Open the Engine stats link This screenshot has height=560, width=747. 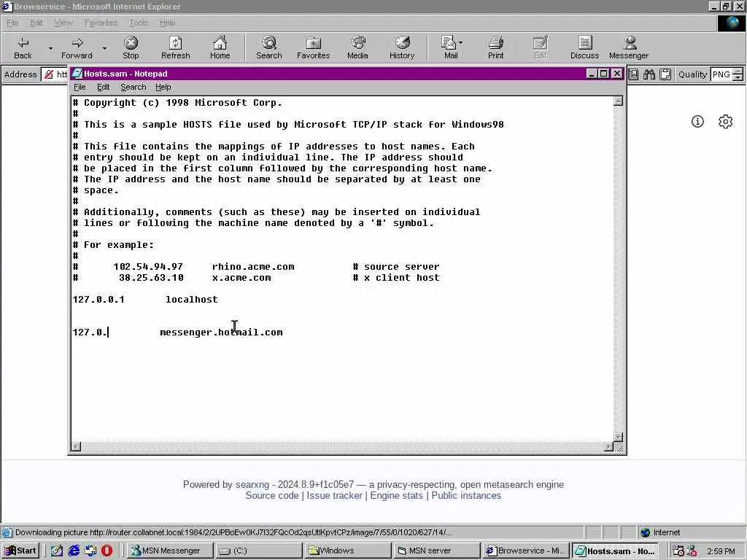point(396,496)
